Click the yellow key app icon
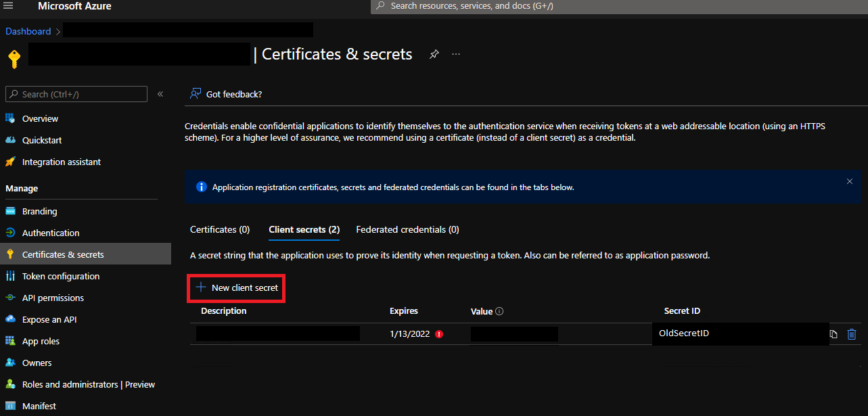868x416 pixels. [14, 58]
